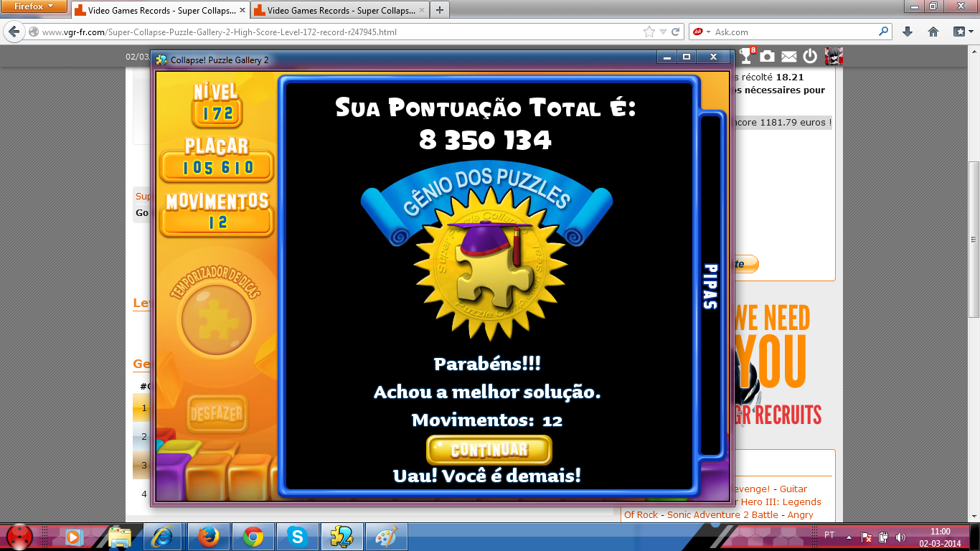Click the Skype taskbar icon

297,537
